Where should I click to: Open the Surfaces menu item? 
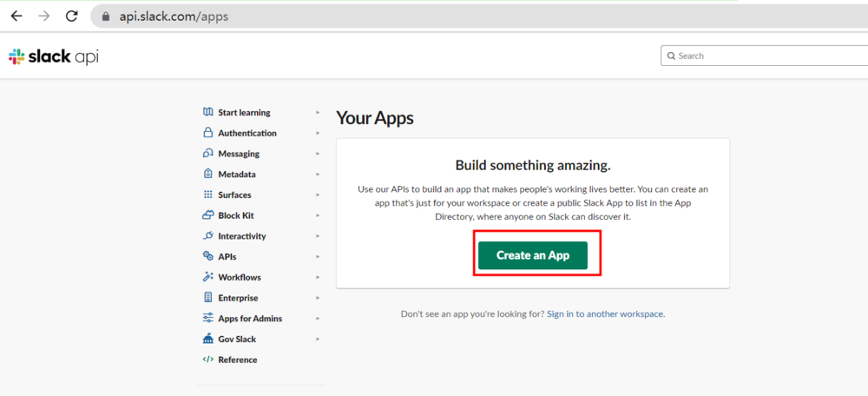tap(234, 195)
